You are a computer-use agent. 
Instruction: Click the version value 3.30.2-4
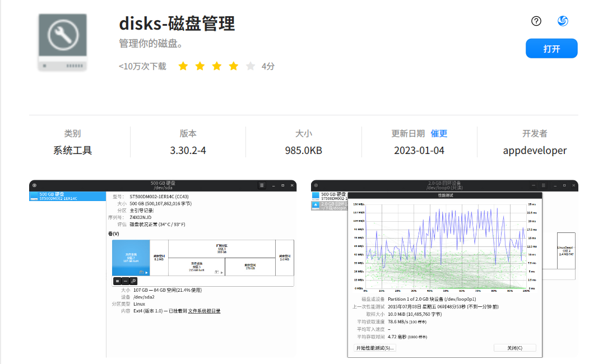(x=188, y=151)
